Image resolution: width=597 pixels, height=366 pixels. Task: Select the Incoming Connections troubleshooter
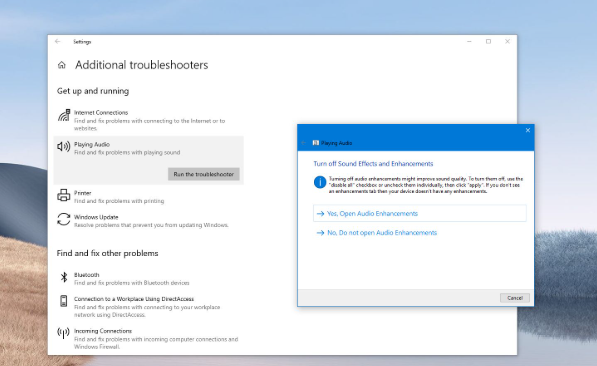[x=148, y=339]
